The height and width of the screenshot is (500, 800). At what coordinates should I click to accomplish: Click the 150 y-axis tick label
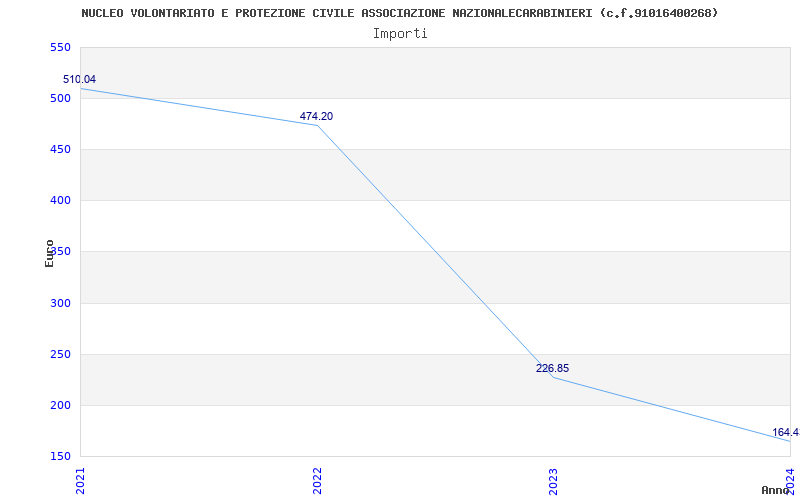pos(60,456)
